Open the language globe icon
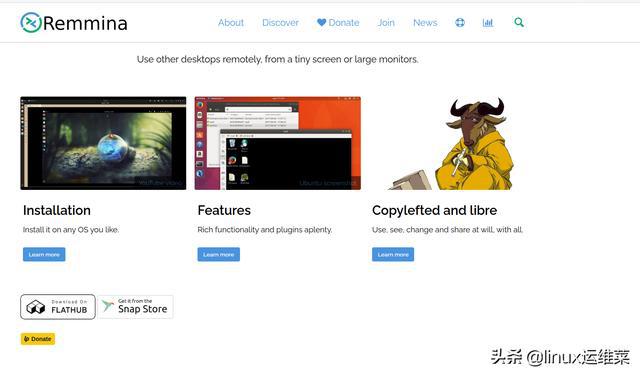 pos(460,22)
